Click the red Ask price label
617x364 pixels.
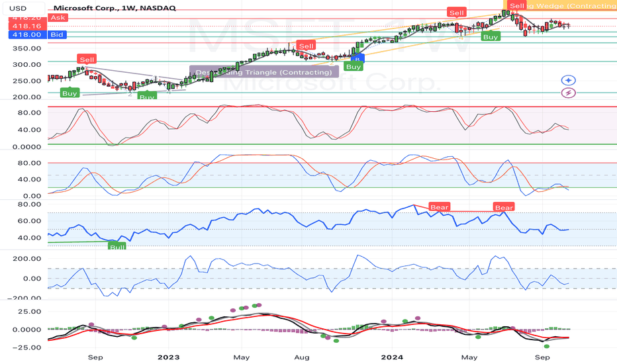[58, 17]
